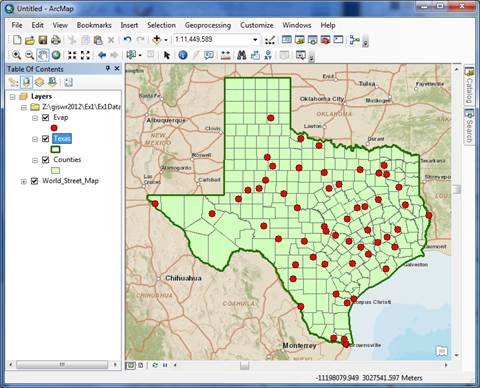Uncheck the Evap layer checkbox
This screenshot has height=388, width=480.
46,118
